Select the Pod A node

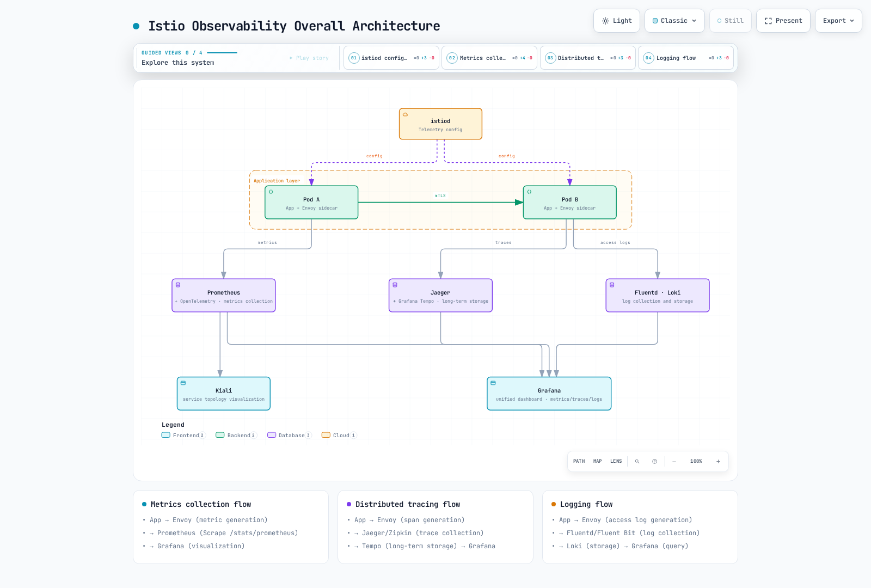[311, 203]
